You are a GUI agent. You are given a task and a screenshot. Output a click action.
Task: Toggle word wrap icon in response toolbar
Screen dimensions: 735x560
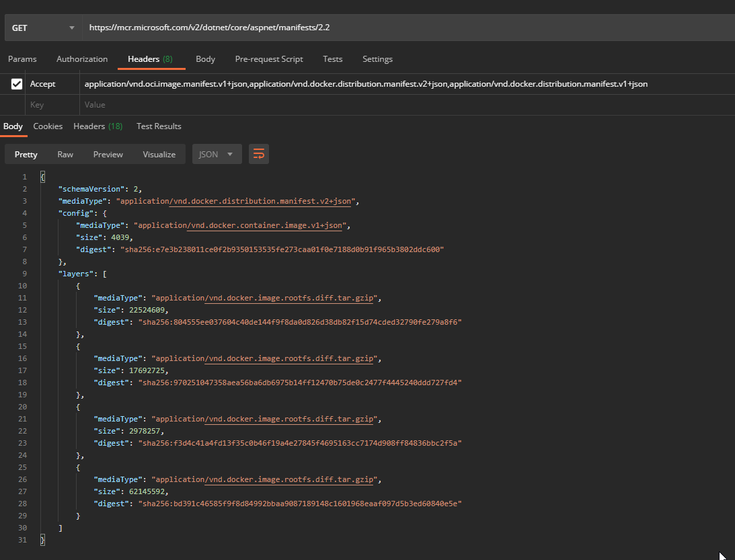click(x=259, y=154)
